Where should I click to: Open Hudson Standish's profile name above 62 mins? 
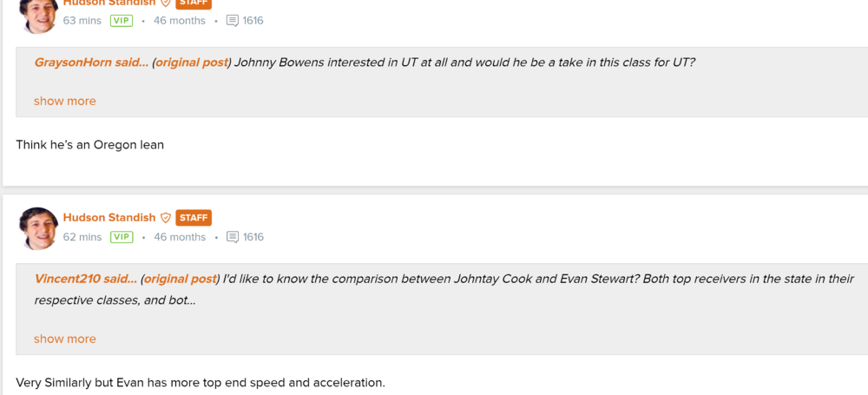click(109, 218)
